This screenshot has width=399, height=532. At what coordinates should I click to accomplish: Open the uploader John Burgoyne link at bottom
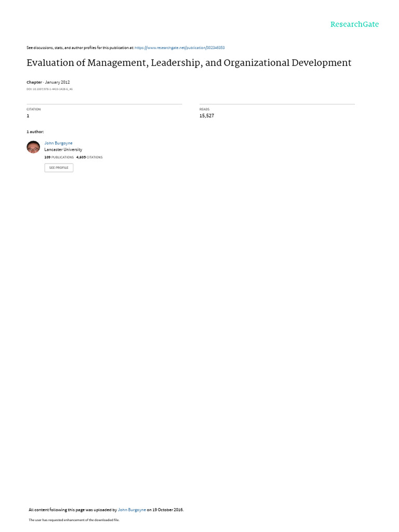pyautogui.click(x=131, y=510)
